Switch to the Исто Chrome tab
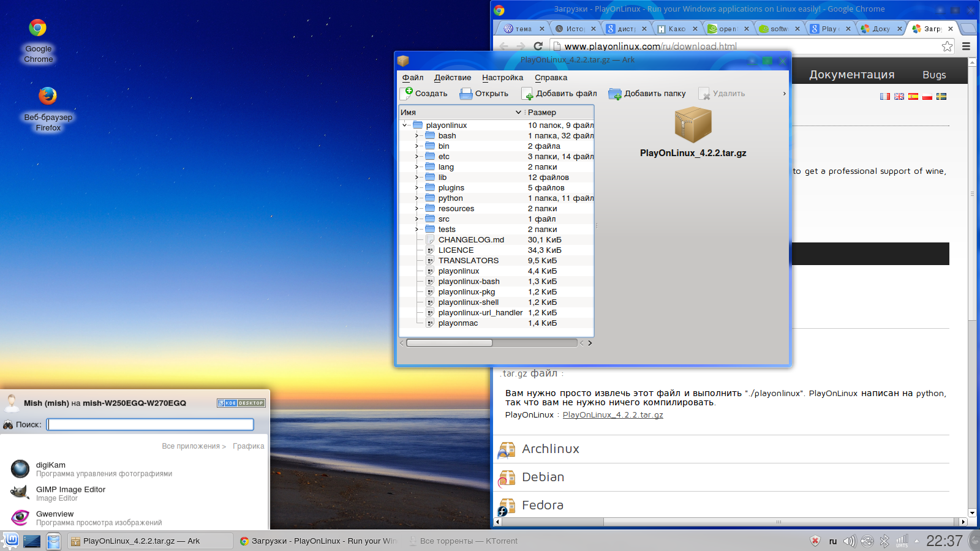This screenshot has width=980, height=551. tap(575, 29)
